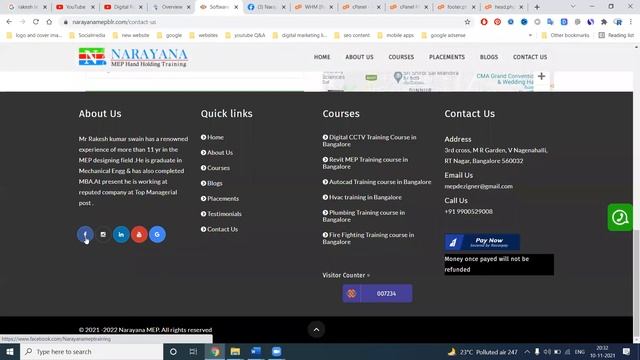Open the tab search dropdown arrow
640x360 pixels.
point(573,7)
